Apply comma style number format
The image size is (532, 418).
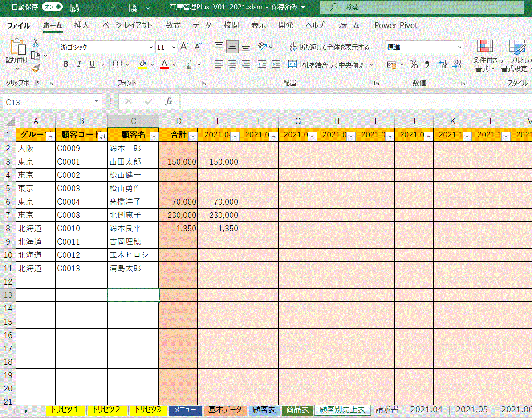pyautogui.click(x=427, y=64)
